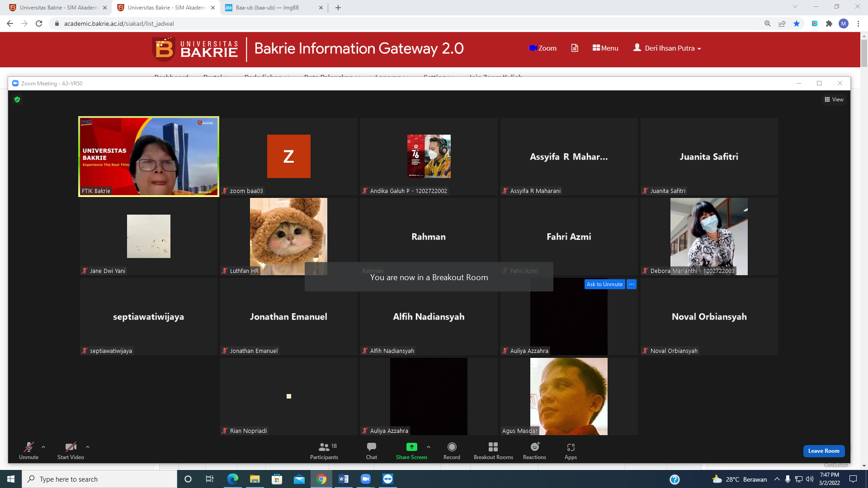This screenshot has height=488, width=868.
Task: Open the Participants panel
Action: 324,450
